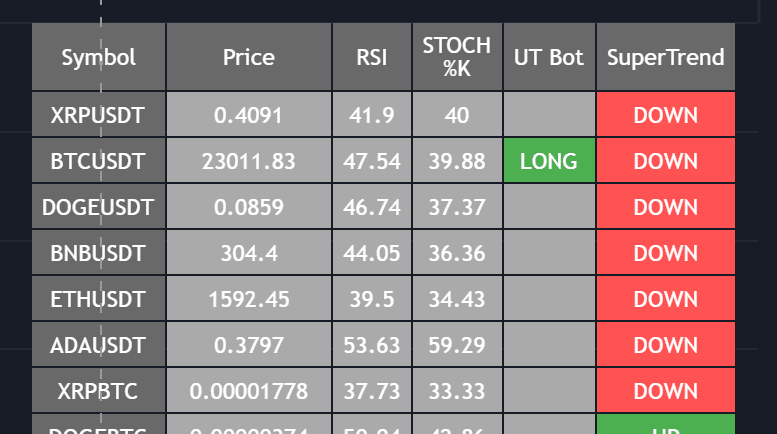Select ETHUSDT price 1592.45

pos(249,299)
